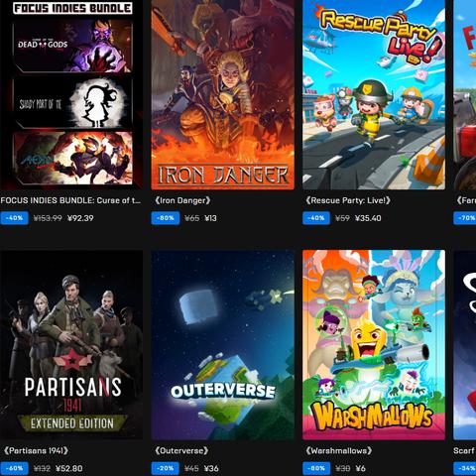
Task: Open the Rescue Party: Live! title link
Action: [348, 200]
